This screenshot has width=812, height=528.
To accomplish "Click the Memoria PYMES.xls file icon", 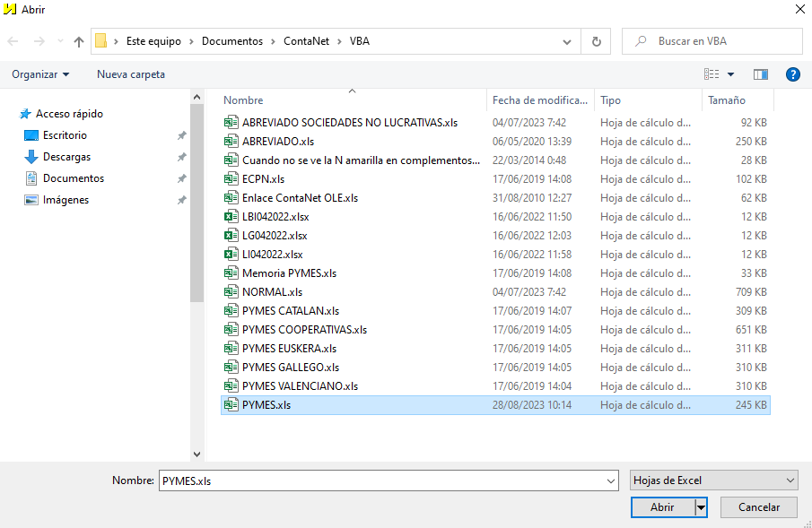I will click(x=231, y=273).
